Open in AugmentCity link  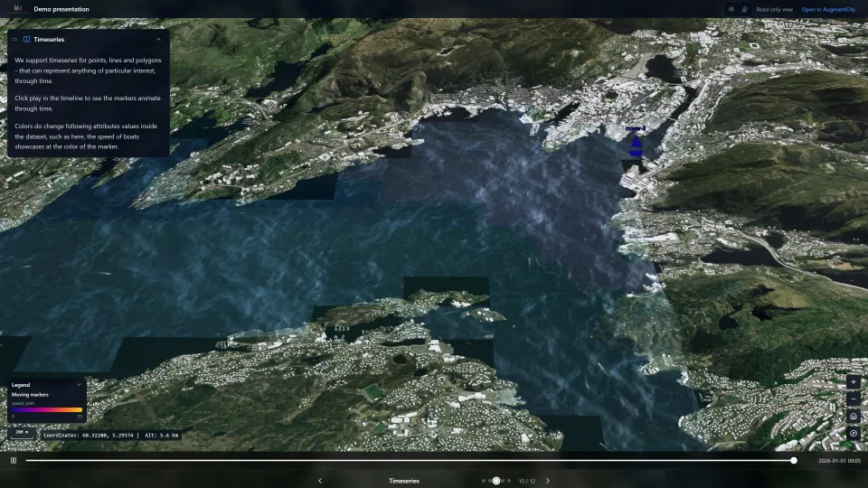pyautogui.click(x=828, y=9)
